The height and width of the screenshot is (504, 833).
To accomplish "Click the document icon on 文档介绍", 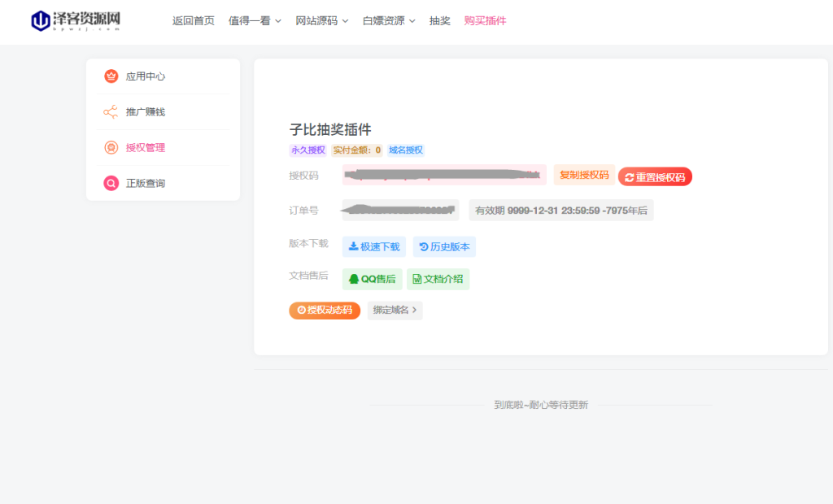I will [x=417, y=278].
